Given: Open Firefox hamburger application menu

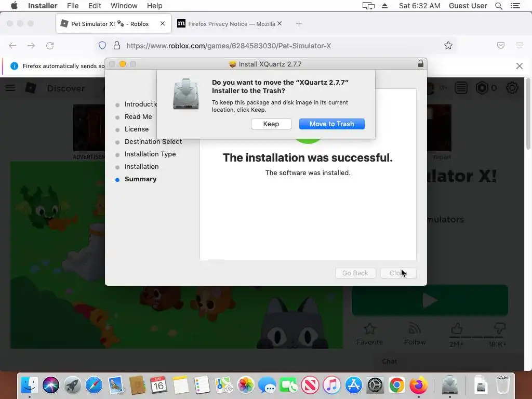Looking at the screenshot, I should pos(520,45).
